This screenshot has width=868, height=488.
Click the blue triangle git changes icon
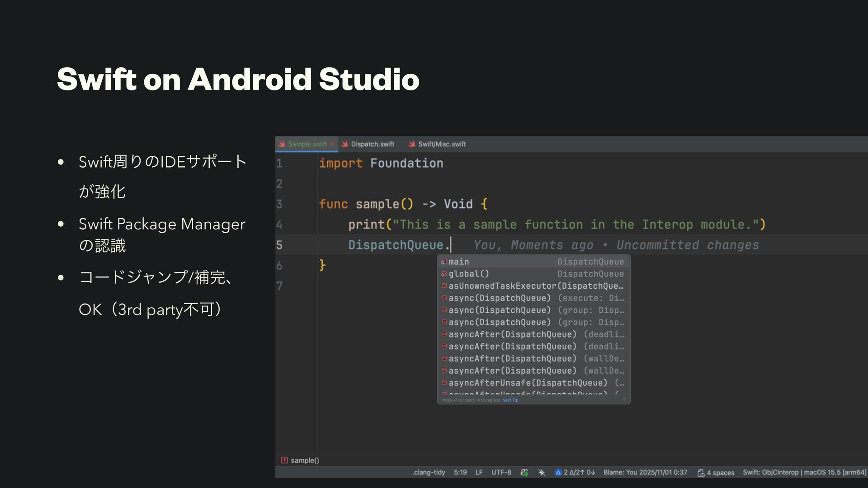coord(558,473)
